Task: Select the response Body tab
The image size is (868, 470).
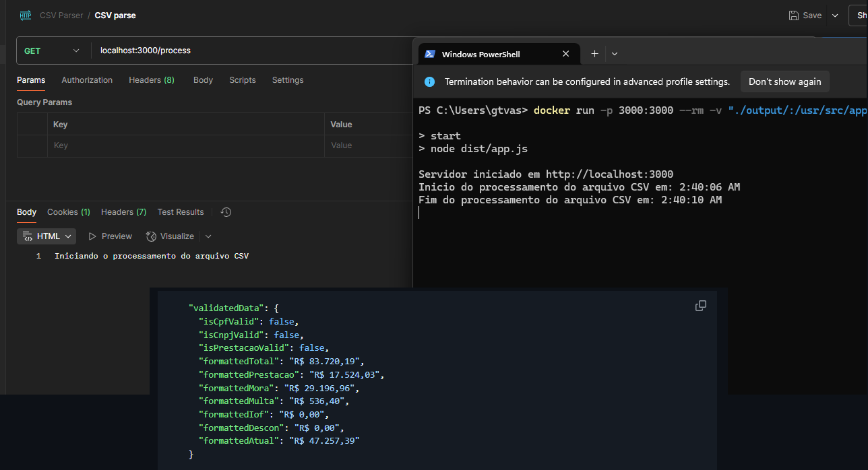Action: [x=27, y=212]
